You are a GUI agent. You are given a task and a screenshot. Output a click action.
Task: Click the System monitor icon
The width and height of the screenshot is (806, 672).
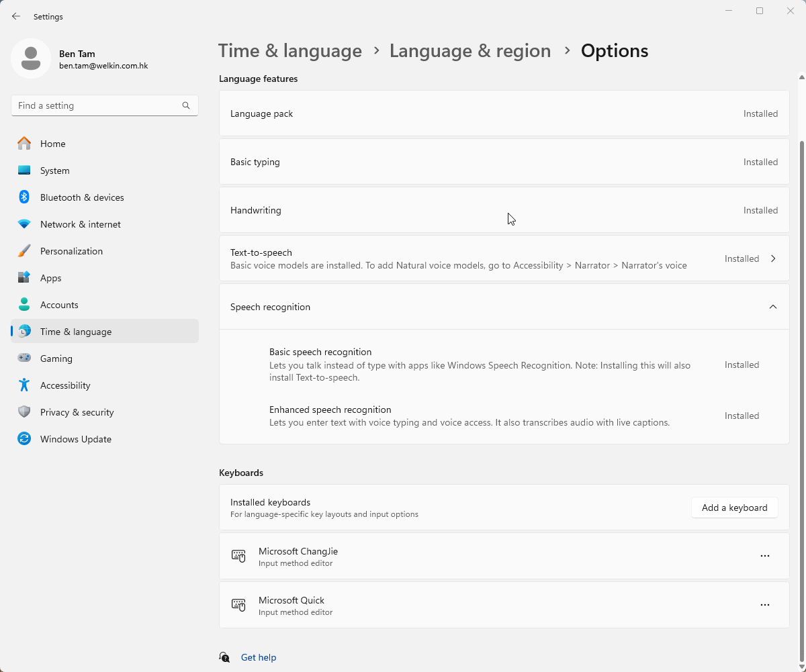pyautogui.click(x=24, y=171)
